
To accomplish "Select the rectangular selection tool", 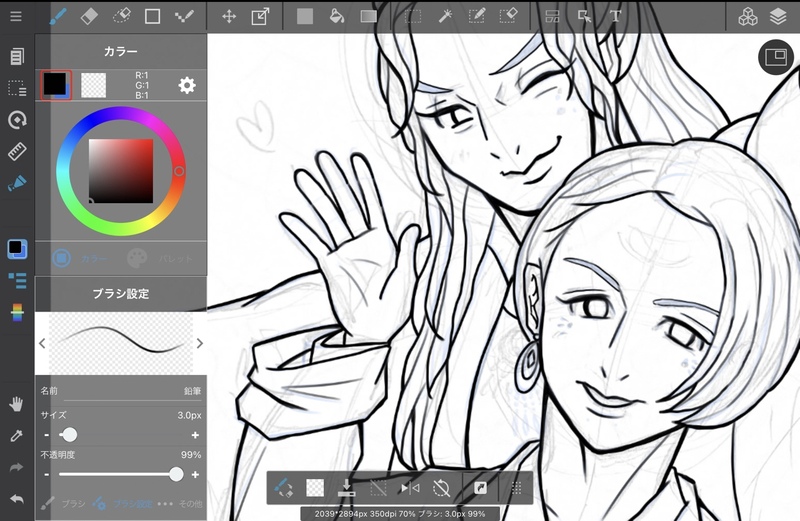I will tap(413, 16).
